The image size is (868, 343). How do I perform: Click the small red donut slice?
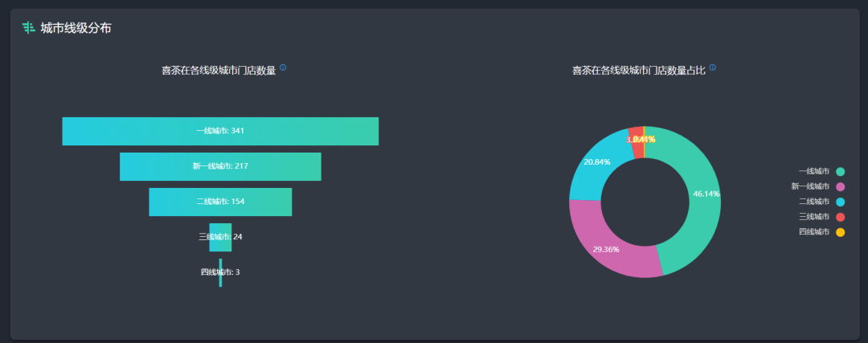(x=635, y=132)
